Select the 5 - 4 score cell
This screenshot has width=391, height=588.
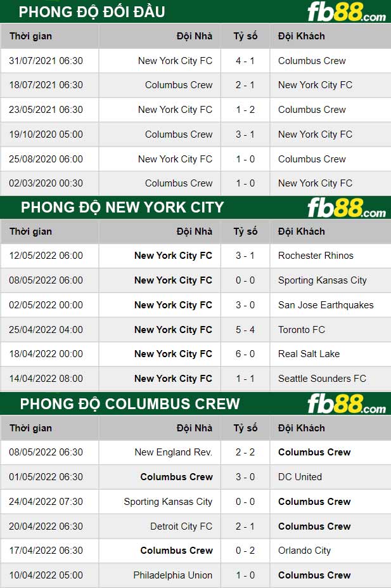(245, 330)
